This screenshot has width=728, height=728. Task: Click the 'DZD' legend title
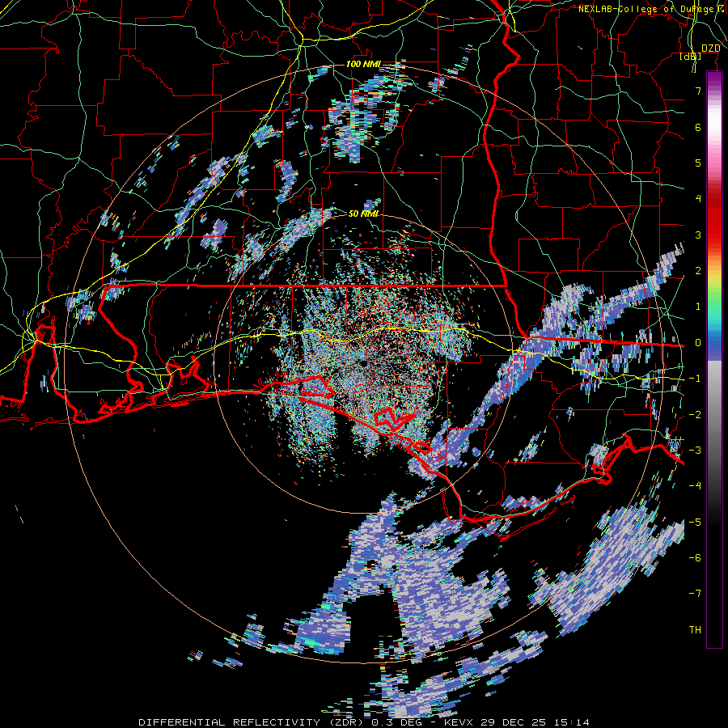coord(711,49)
